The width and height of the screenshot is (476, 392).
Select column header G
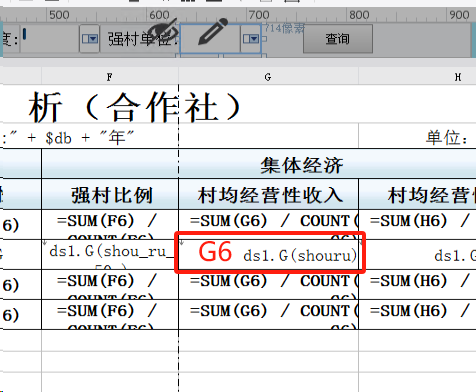[x=268, y=77]
